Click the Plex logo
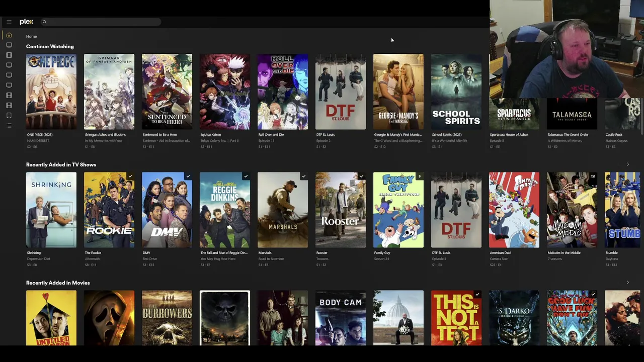Viewport: 644px width, 362px height. coord(27,22)
